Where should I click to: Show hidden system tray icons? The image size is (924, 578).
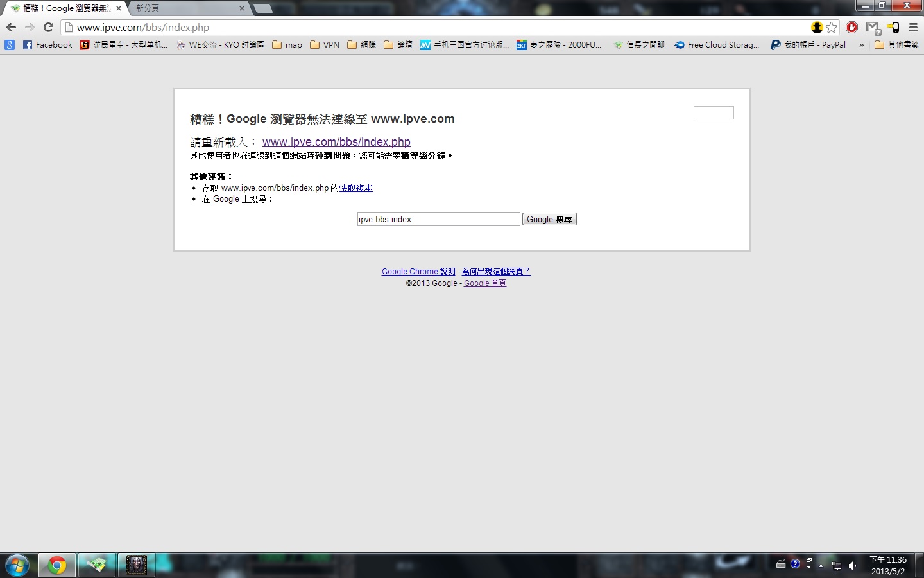pyautogui.click(x=821, y=566)
